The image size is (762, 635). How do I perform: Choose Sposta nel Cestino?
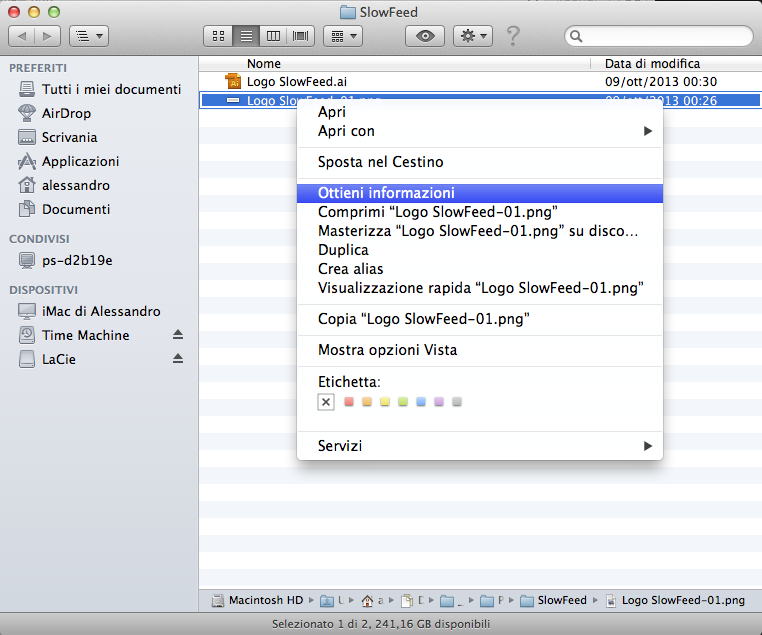pos(480,162)
